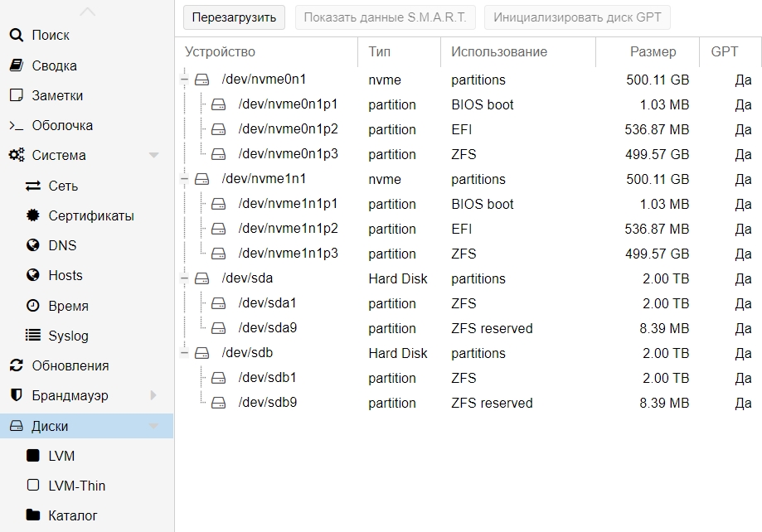This screenshot has width=762, height=532.
Task: Click the terminal prompt icon for Оболочка
Action: click(x=16, y=126)
